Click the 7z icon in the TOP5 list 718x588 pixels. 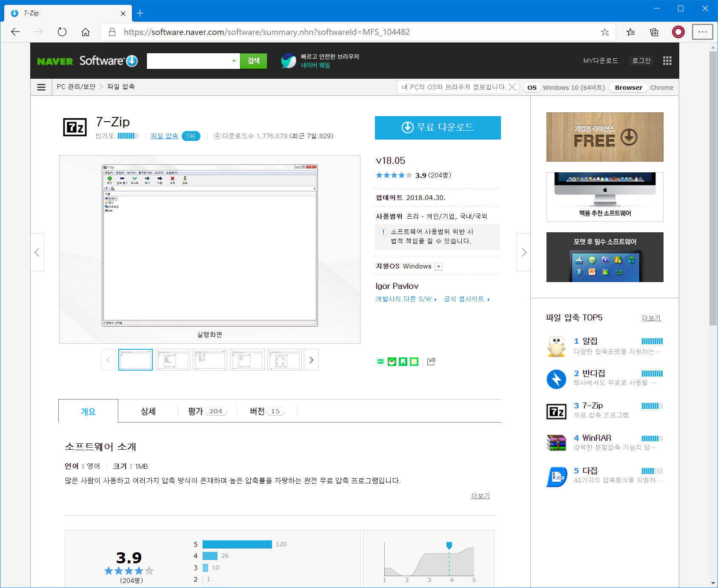tap(556, 411)
